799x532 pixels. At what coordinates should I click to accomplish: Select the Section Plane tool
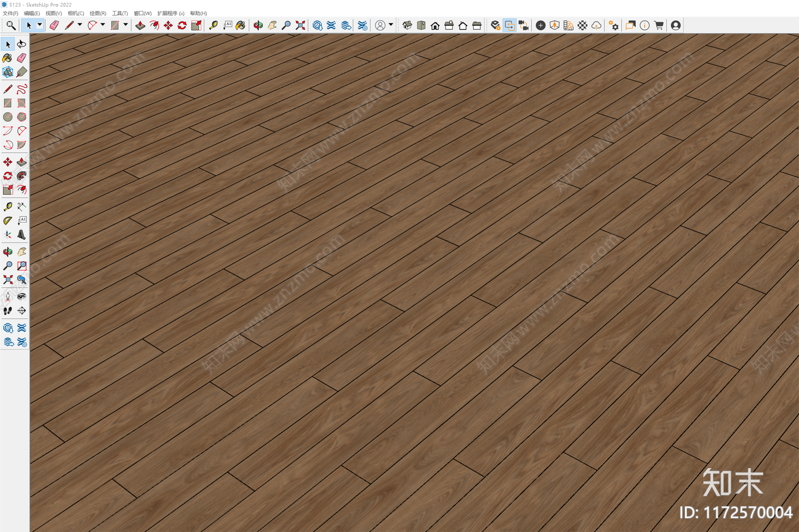coord(21,311)
